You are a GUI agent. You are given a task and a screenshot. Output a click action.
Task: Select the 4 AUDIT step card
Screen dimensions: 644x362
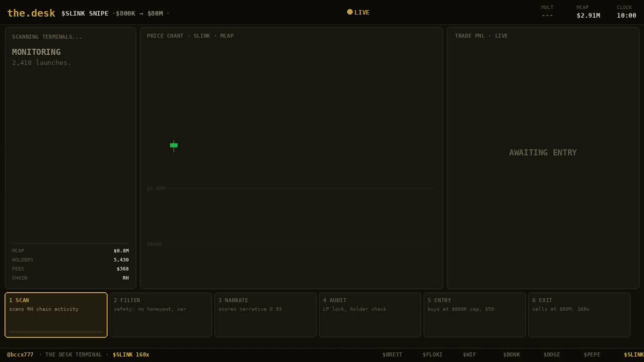tap(370, 315)
